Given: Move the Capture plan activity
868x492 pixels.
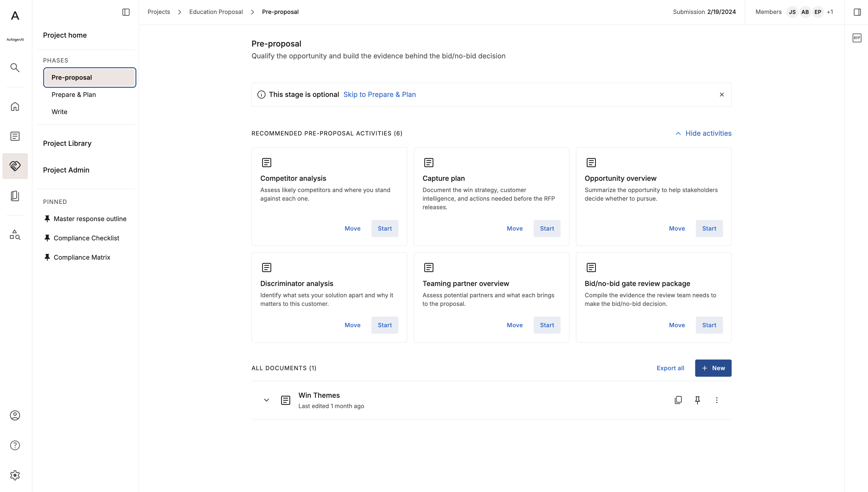Looking at the screenshot, I should (515, 229).
